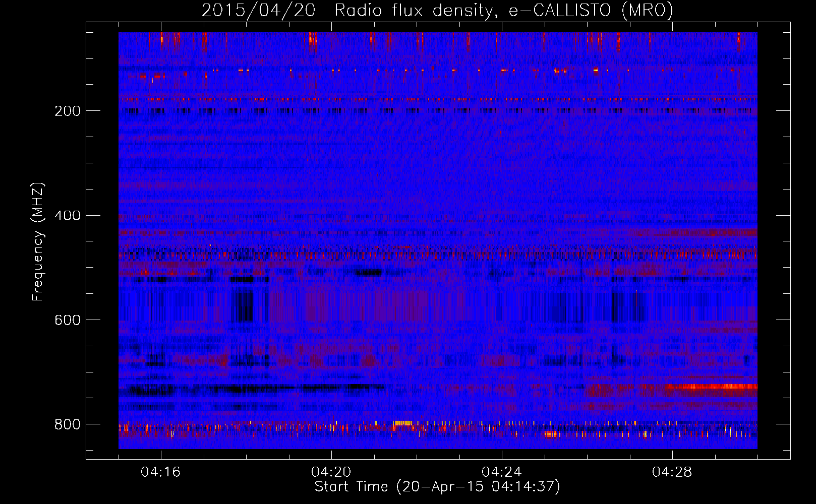Click the 400 frequency tick label
This screenshot has height=504, width=816.
tap(68, 216)
